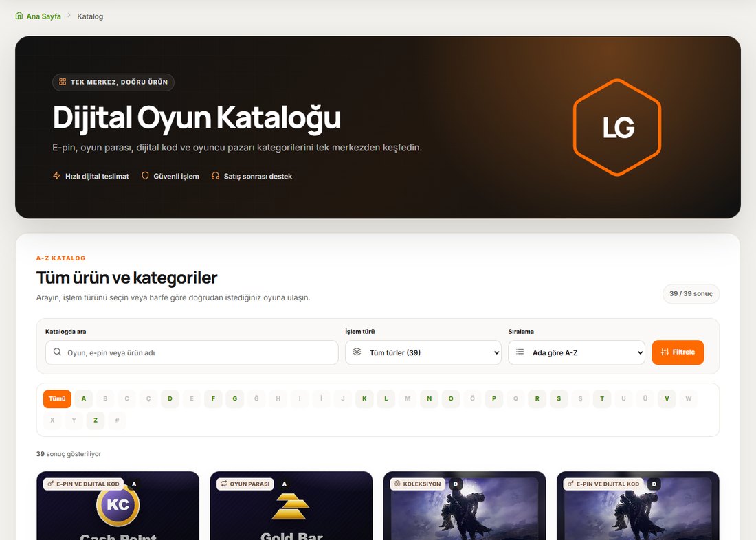The image size is (756, 540).
Task: Filter catalog by letter K
Action: click(364, 398)
